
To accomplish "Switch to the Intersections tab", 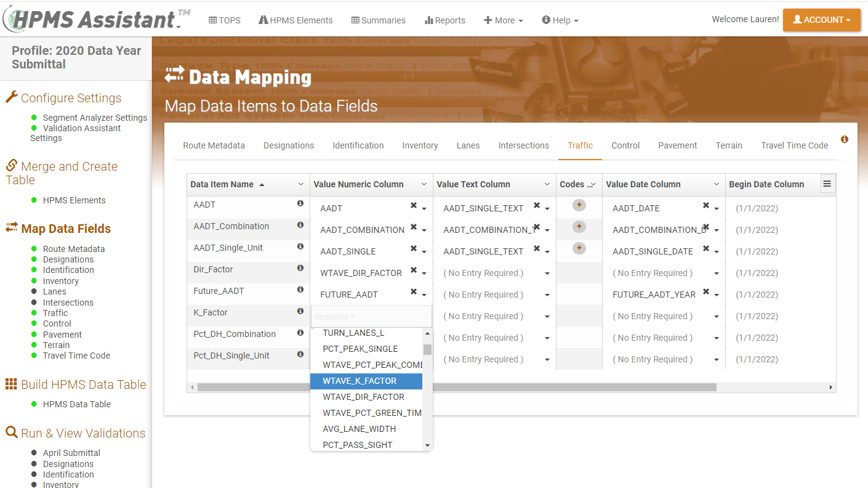I will click(523, 145).
